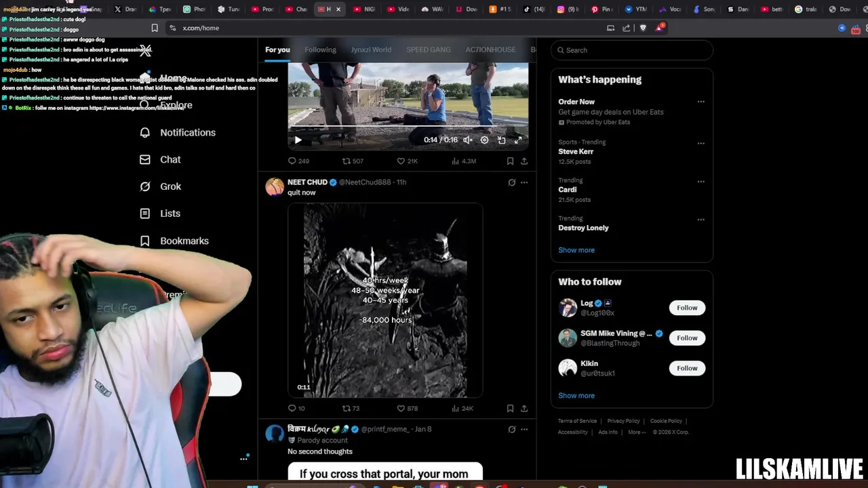Unmute the top video's volume icon
Viewport: 868px width, 488px height.
[467, 140]
